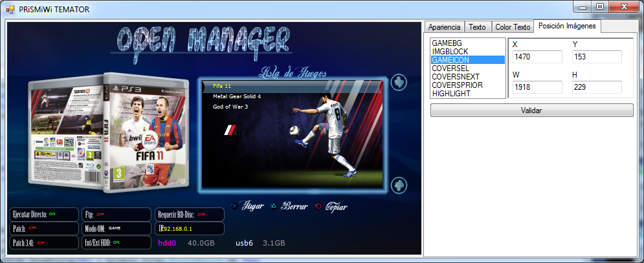
Task: Click the Copiar label
Action: (x=337, y=206)
